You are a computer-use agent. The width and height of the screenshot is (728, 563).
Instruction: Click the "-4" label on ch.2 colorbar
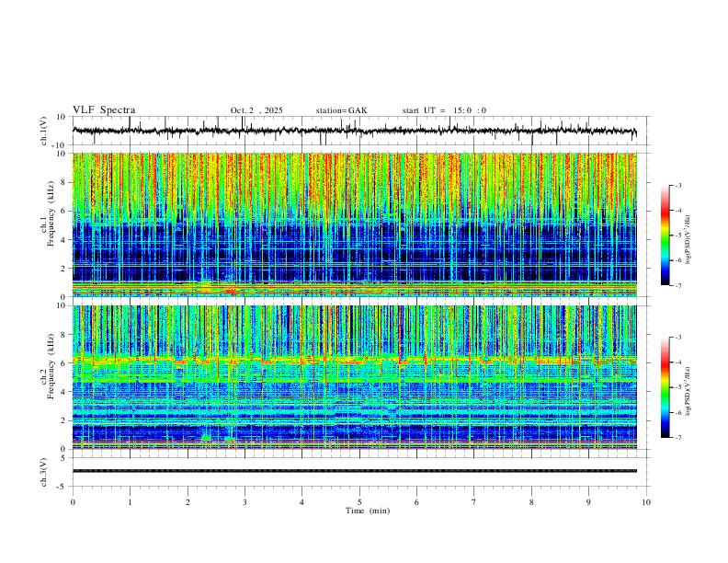(677, 362)
